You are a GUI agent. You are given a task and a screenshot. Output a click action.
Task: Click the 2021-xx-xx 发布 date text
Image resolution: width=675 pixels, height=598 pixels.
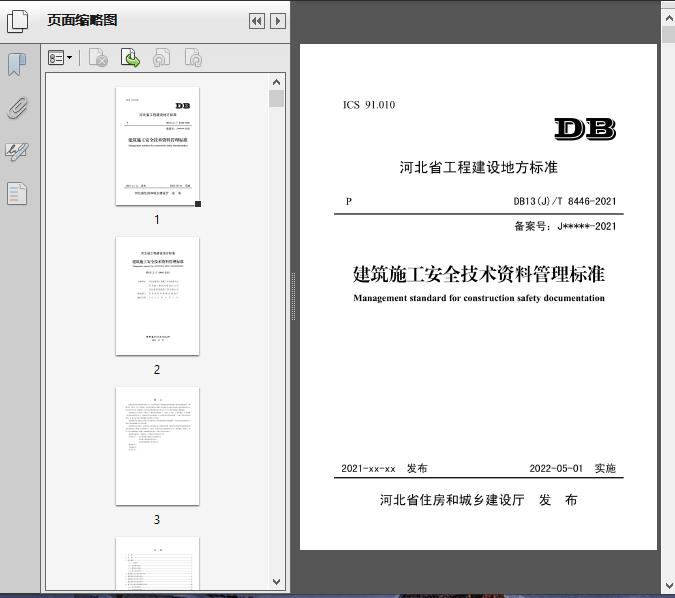[384, 468]
